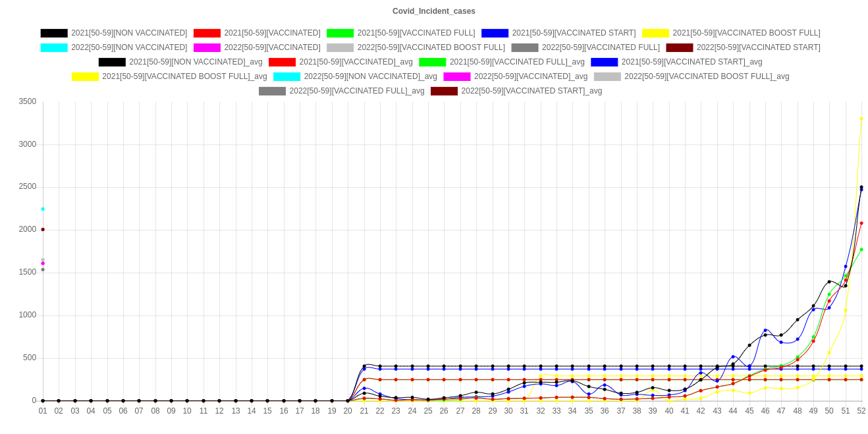The height and width of the screenshot is (434, 868).
Task: Click the yellow peak data point at week 52
Action: point(861,119)
